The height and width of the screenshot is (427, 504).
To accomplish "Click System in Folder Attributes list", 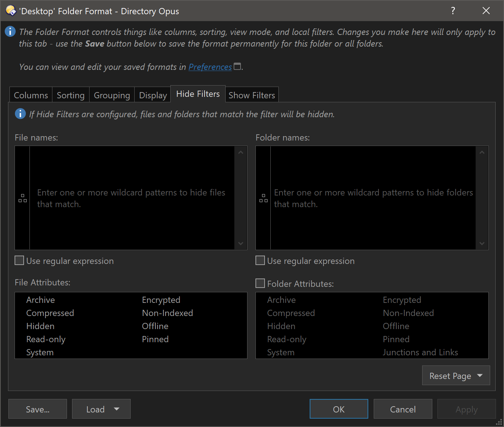I will [x=281, y=352].
